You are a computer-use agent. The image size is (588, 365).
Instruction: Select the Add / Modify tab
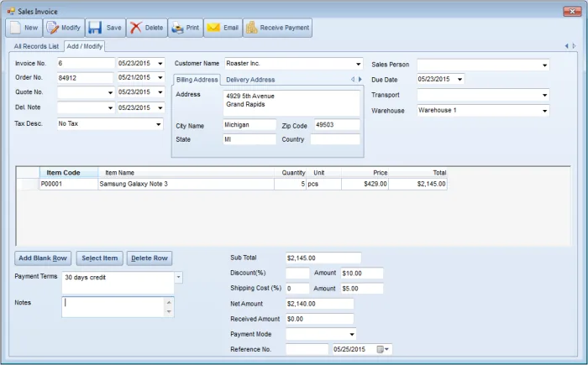[x=85, y=46]
